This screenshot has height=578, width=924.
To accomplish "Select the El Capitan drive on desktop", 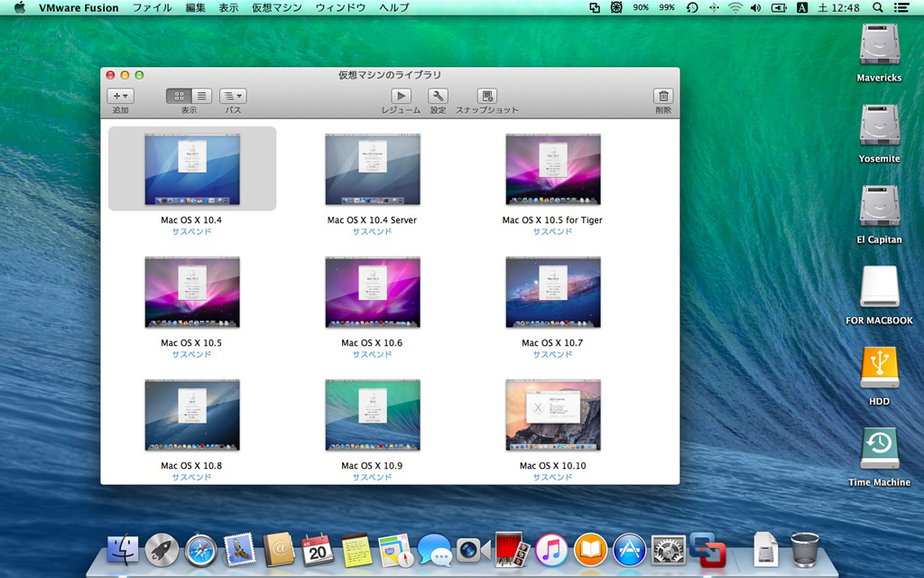I will point(879,206).
